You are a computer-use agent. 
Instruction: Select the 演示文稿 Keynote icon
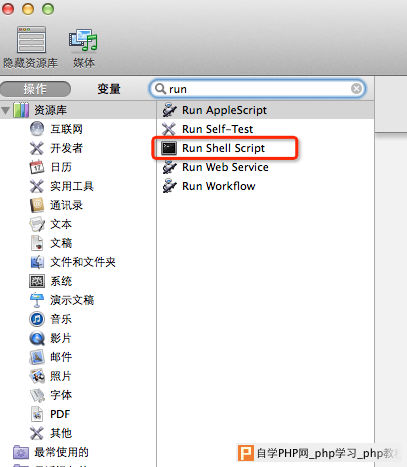pyautogui.click(x=37, y=300)
